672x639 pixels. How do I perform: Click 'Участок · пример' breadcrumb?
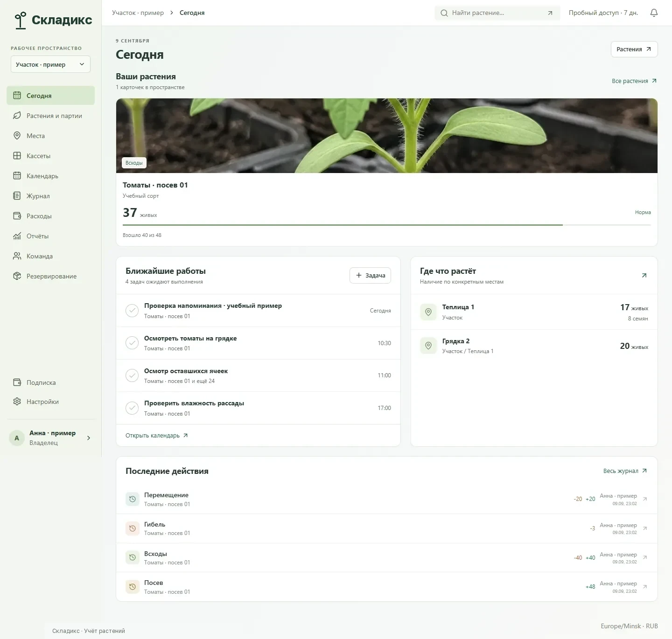click(x=138, y=13)
